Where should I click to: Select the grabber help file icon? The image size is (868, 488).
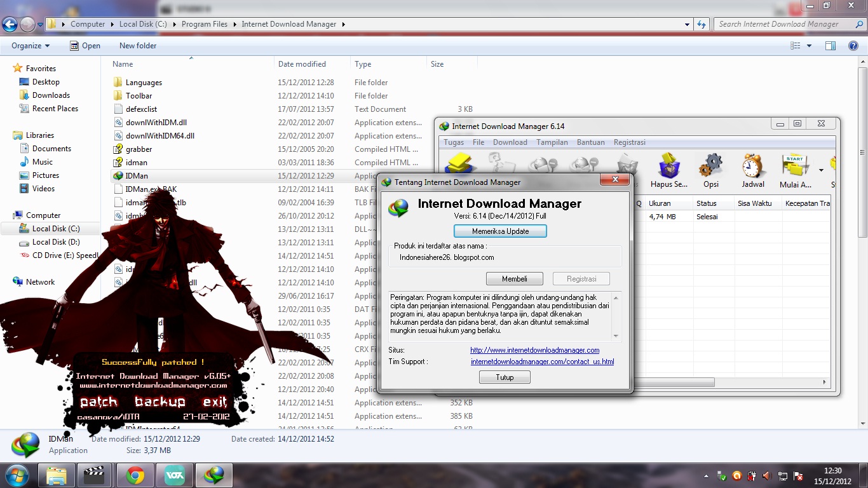tap(118, 149)
